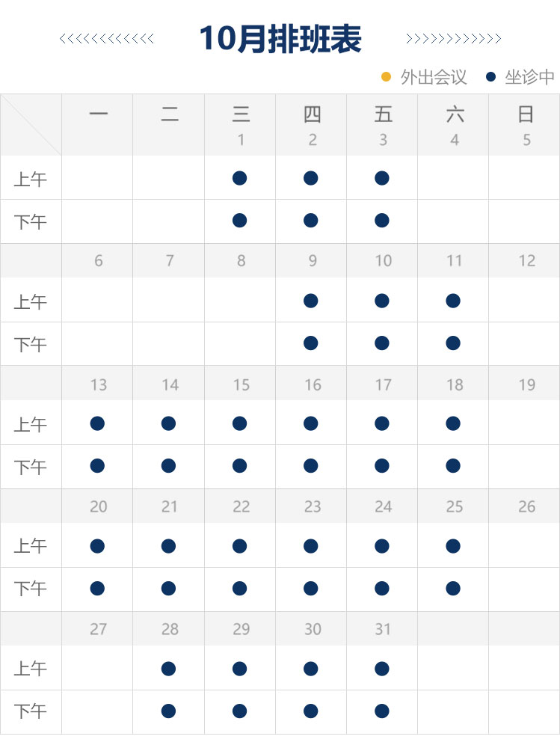Click the right chevron arrows beside title
This screenshot has height=748, width=560.
[453, 39]
